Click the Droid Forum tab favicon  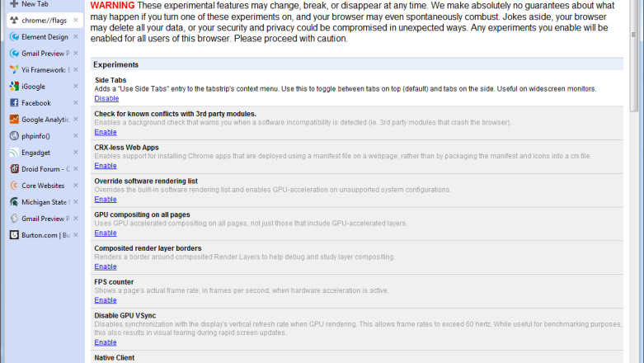[14, 169]
